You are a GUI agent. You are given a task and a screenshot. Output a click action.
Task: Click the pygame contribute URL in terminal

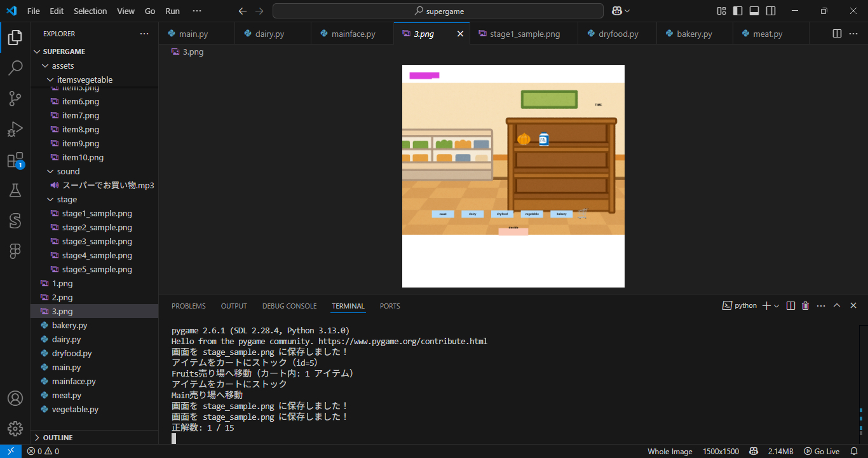point(403,341)
